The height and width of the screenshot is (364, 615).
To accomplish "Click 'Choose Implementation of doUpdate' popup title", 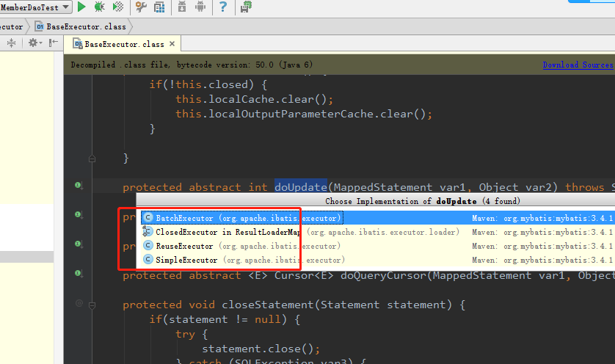I will (423, 201).
